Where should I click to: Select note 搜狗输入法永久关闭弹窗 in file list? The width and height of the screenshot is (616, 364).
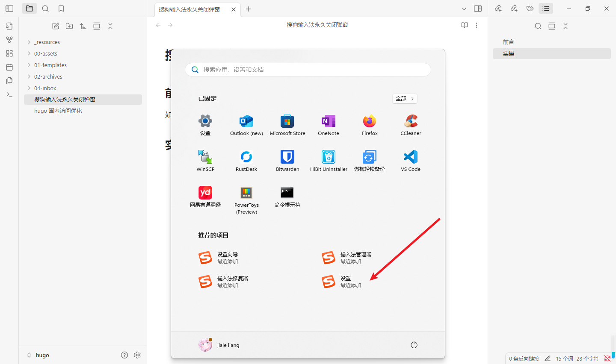point(83,100)
